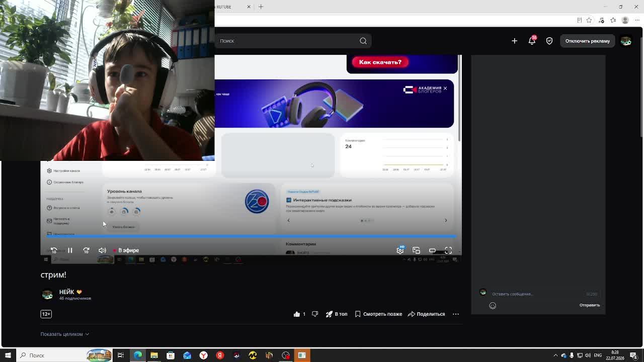Viewport: 644px width, 362px height.
Task: Show hidden system tray icons
Action: [555, 355]
